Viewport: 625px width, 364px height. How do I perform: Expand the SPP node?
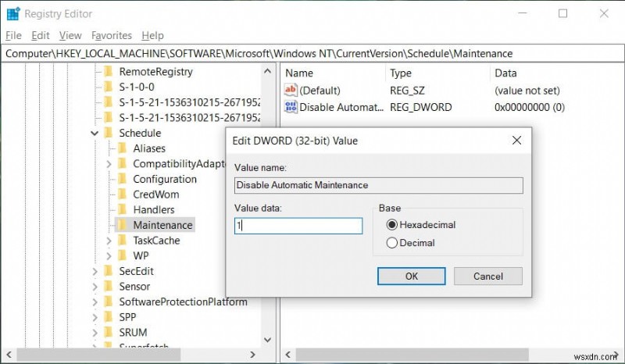click(x=95, y=317)
